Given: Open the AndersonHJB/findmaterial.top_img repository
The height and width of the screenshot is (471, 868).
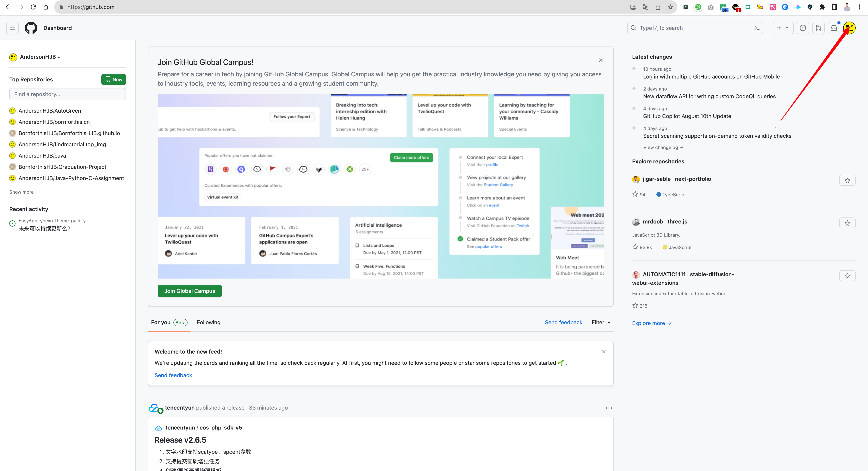Looking at the screenshot, I should pyautogui.click(x=62, y=144).
